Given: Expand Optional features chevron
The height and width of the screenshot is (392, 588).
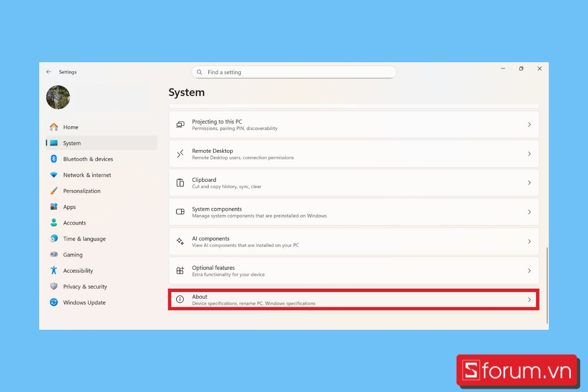Looking at the screenshot, I should coord(529,270).
